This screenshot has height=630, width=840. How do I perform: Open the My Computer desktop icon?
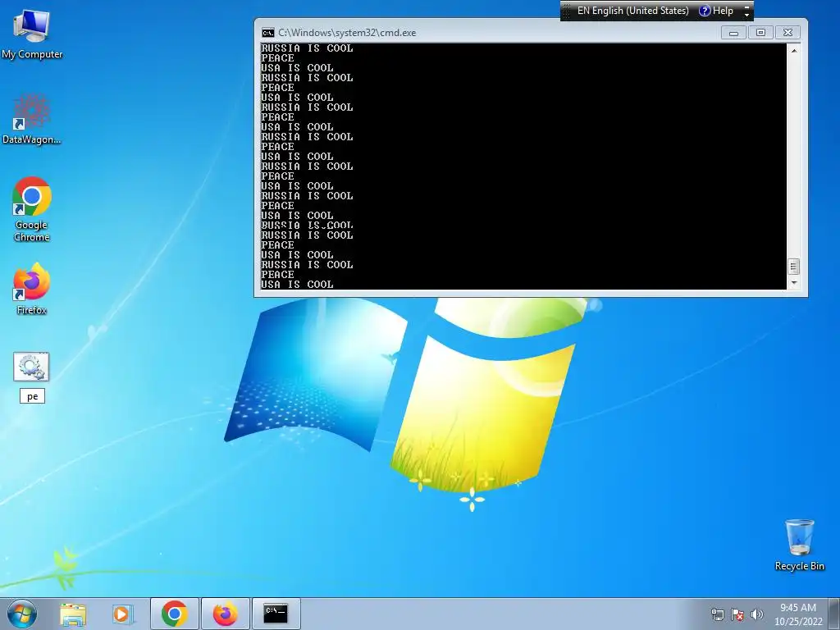click(x=32, y=33)
